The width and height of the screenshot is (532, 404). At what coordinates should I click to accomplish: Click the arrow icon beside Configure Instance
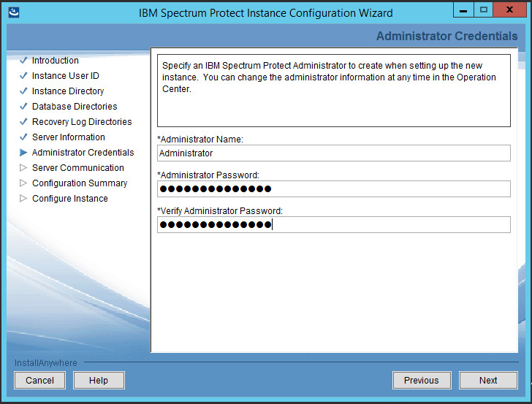coord(23,199)
